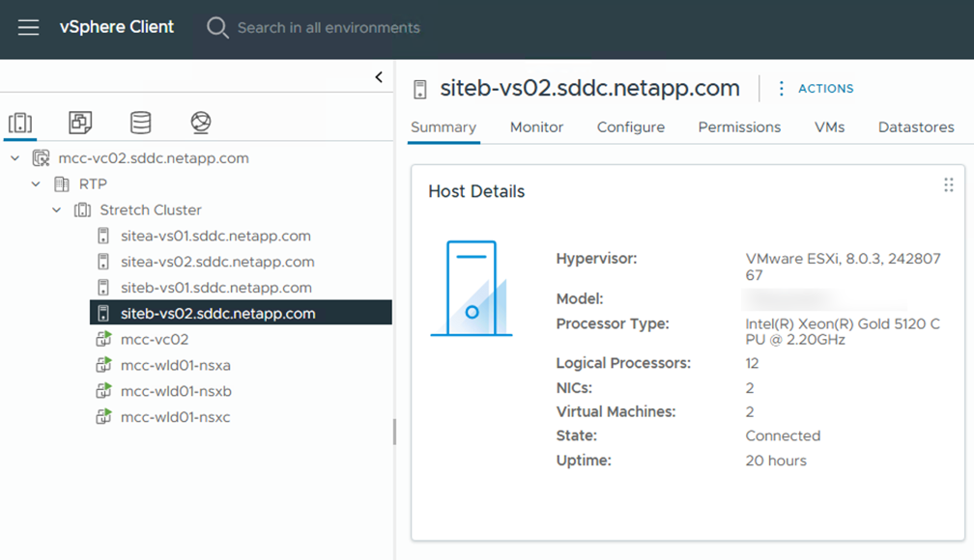Image resolution: width=974 pixels, height=560 pixels.
Task: Collapse the mcc-vc02.sddc.netapp.com vCenter node
Action: [15, 158]
